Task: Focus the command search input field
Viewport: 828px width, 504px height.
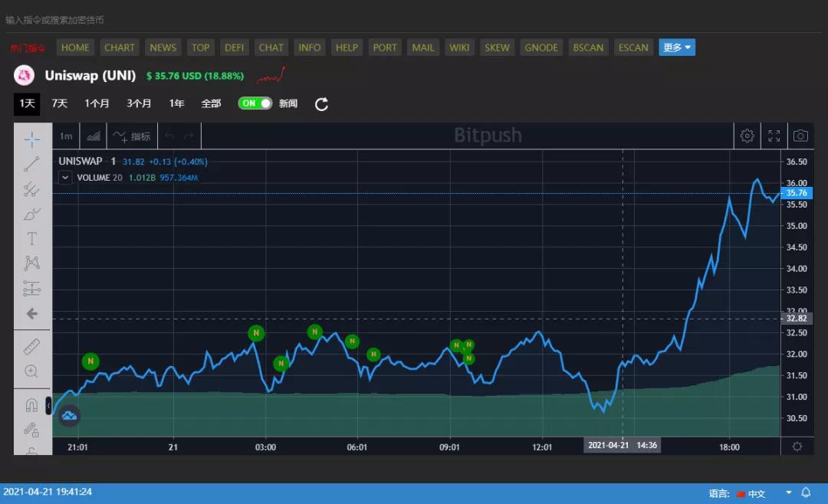Action: click(414, 20)
